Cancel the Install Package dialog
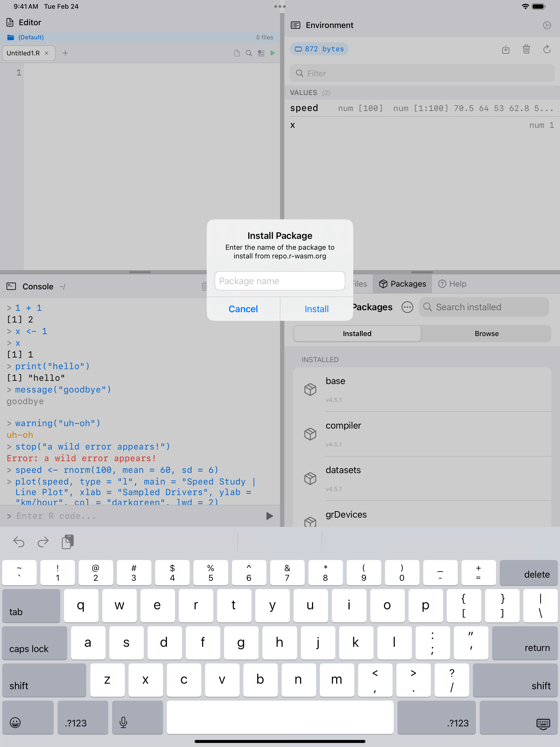 coord(243,309)
